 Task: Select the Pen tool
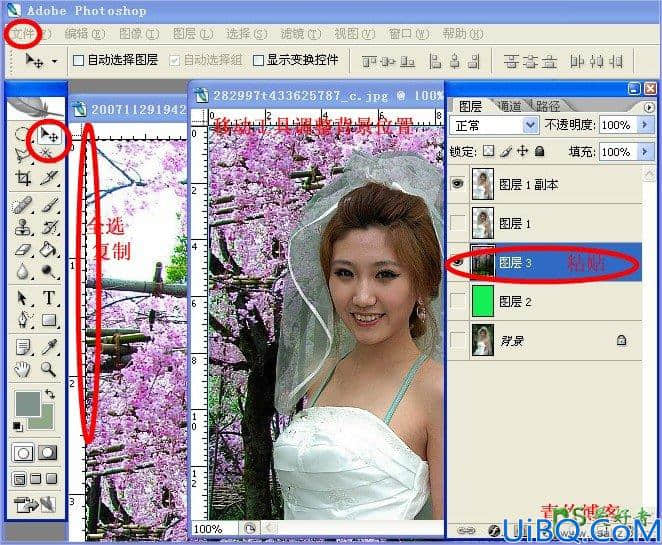click(23, 320)
